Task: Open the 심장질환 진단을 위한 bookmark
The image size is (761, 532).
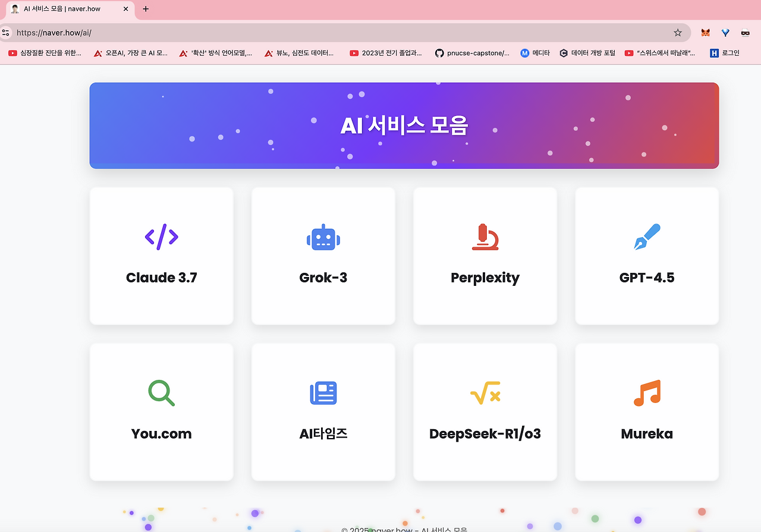Action: pyautogui.click(x=45, y=53)
